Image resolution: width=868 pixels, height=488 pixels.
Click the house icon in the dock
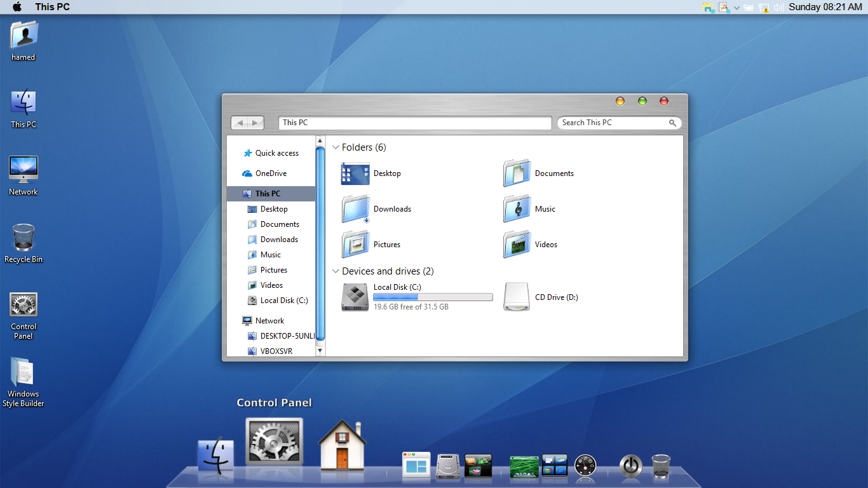(342, 446)
